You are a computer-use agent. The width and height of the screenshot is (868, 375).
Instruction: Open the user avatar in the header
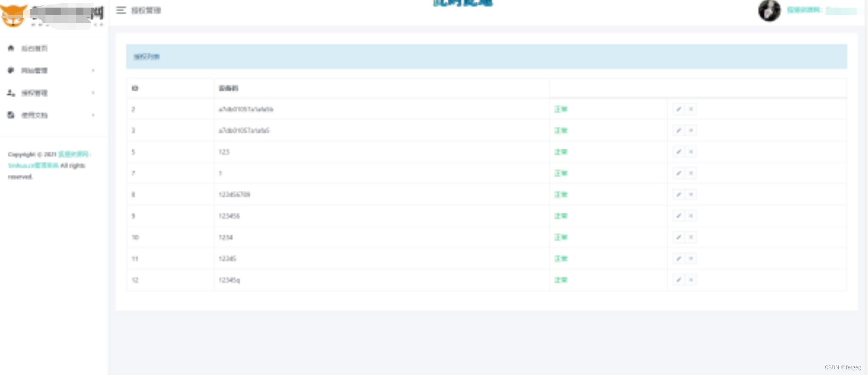click(769, 10)
